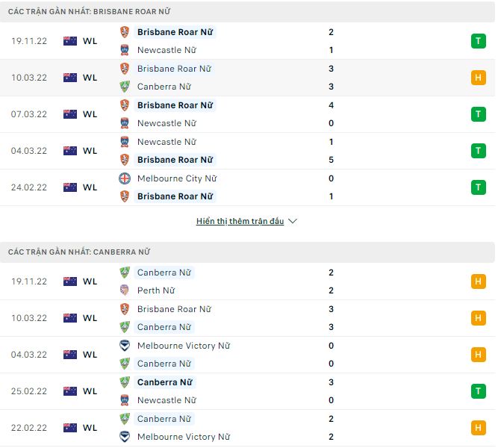501x448 pixels.
Task: Click the score 4 for Brisbane Roar on 07.03.22
Action: [331, 105]
